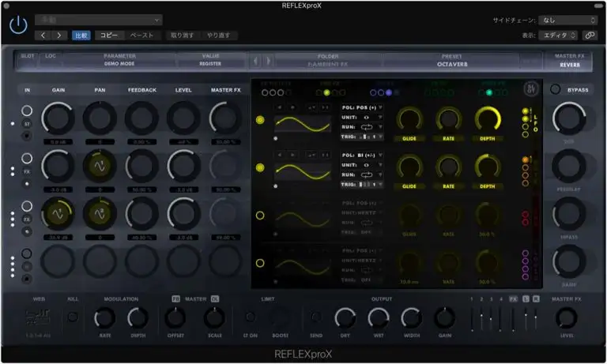607x364 pixels.
Task: Click the first LFO GLIDE knob
Action: pyautogui.click(x=409, y=120)
